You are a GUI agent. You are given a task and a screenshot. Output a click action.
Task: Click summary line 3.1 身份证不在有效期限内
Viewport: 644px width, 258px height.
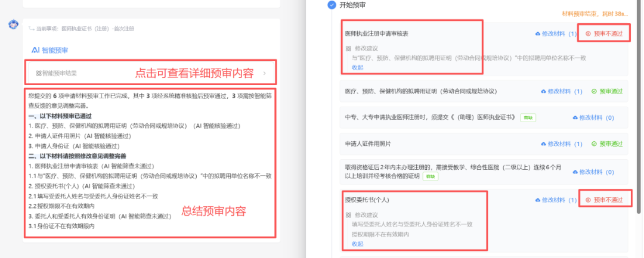(x=61, y=226)
